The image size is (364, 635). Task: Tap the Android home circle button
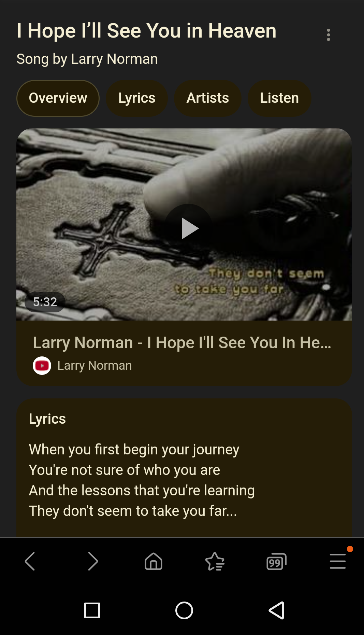pos(184,610)
